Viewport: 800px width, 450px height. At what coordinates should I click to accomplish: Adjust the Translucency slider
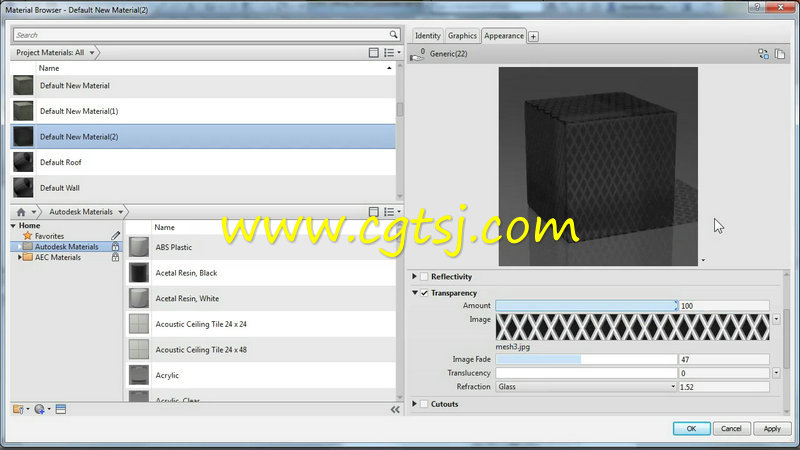tap(586, 373)
